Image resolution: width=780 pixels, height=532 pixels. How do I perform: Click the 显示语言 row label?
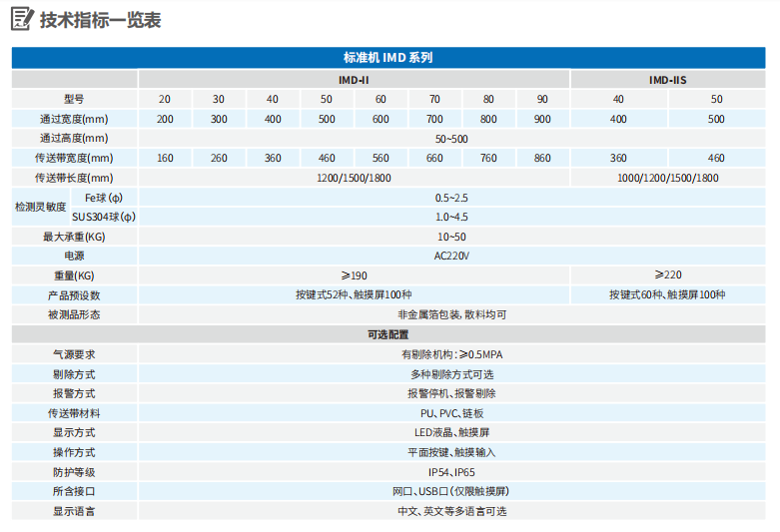coord(74,511)
